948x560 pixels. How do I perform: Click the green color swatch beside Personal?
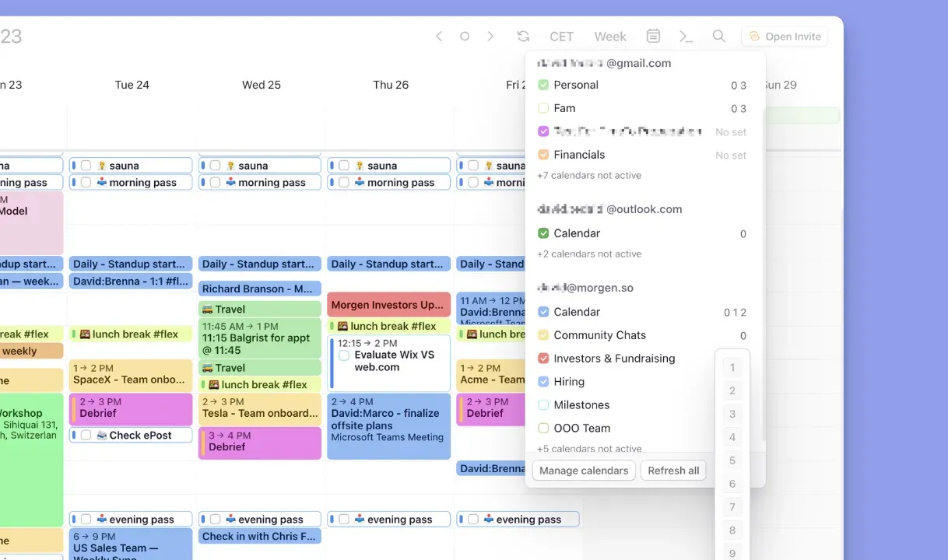pyautogui.click(x=542, y=85)
